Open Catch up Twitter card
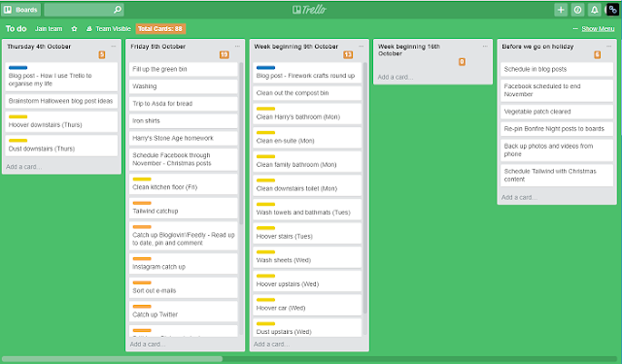Image resolution: width=622 pixels, height=364 pixels. [x=184, y=312]
